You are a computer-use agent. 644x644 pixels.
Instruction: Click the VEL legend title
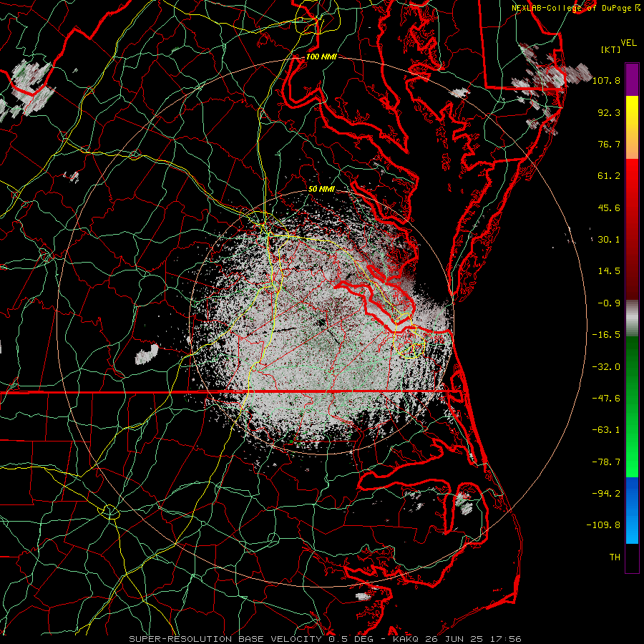coord(628,43)
